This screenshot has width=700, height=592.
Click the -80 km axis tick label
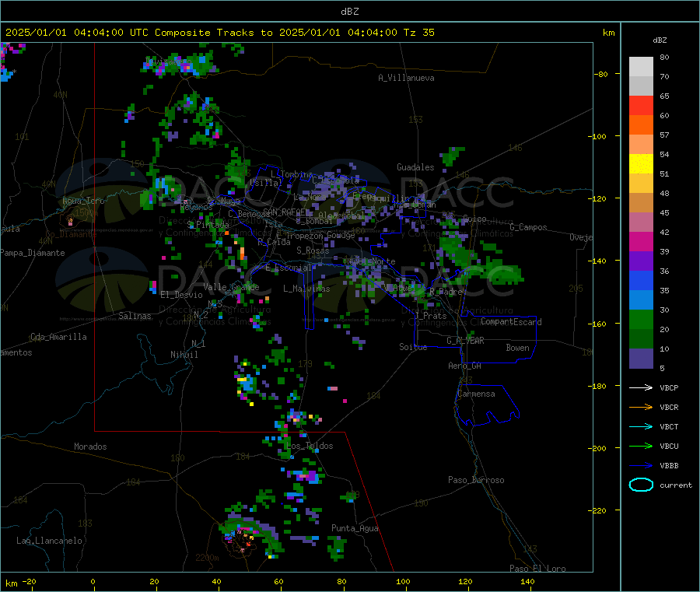pos(600,74)
